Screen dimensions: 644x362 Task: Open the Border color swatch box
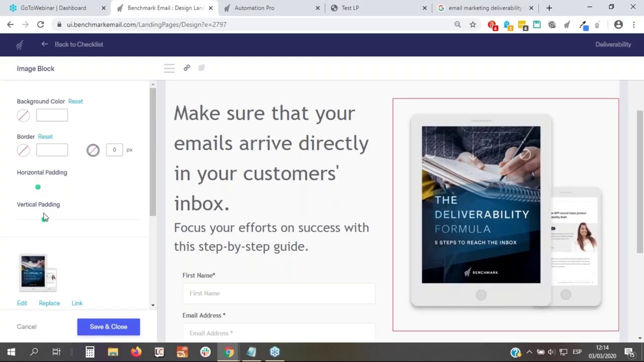coord(52,150)
